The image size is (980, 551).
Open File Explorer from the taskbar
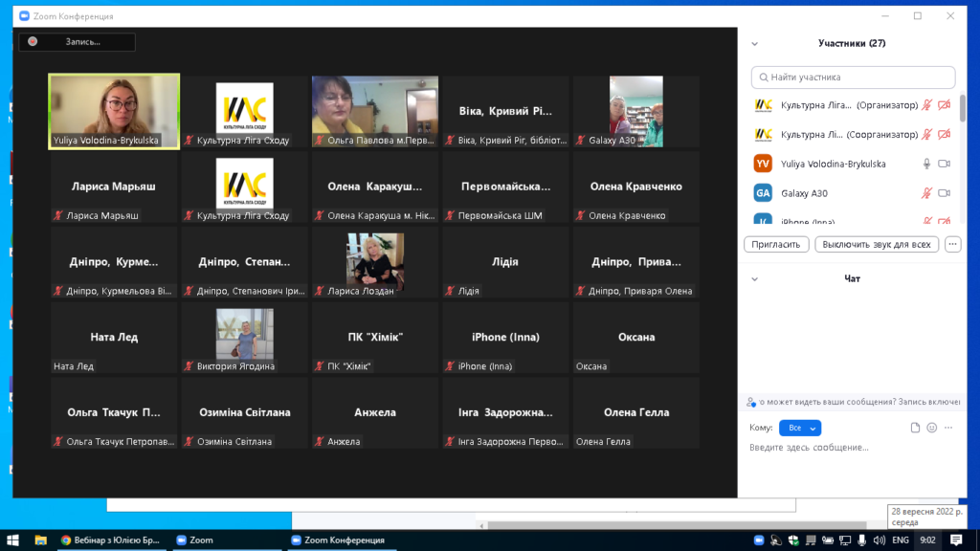point(40,540)
